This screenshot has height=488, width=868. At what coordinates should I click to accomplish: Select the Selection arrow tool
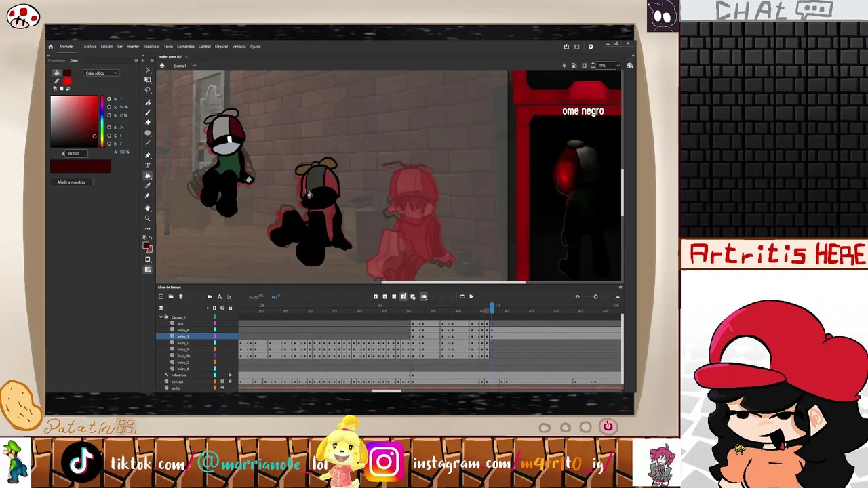point(148,70)
